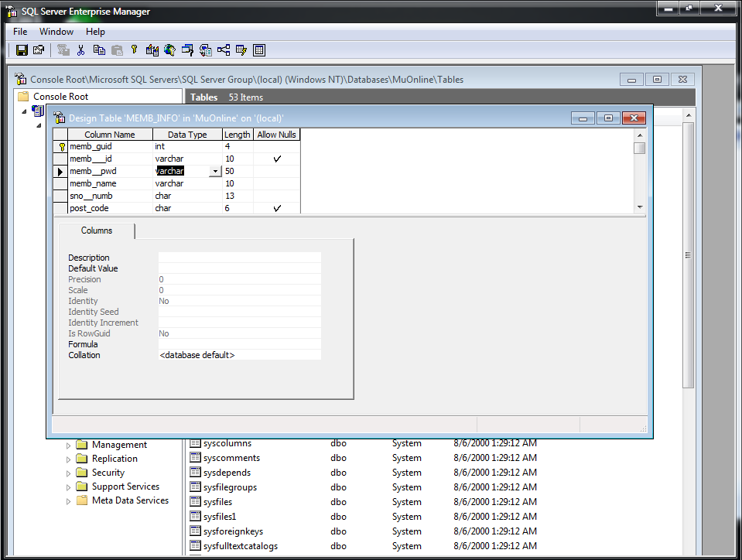Screen dimensions: 742x560
Task: Click the Manage Indexes/Keys toolbar icon
Action: tap(241, 50)
